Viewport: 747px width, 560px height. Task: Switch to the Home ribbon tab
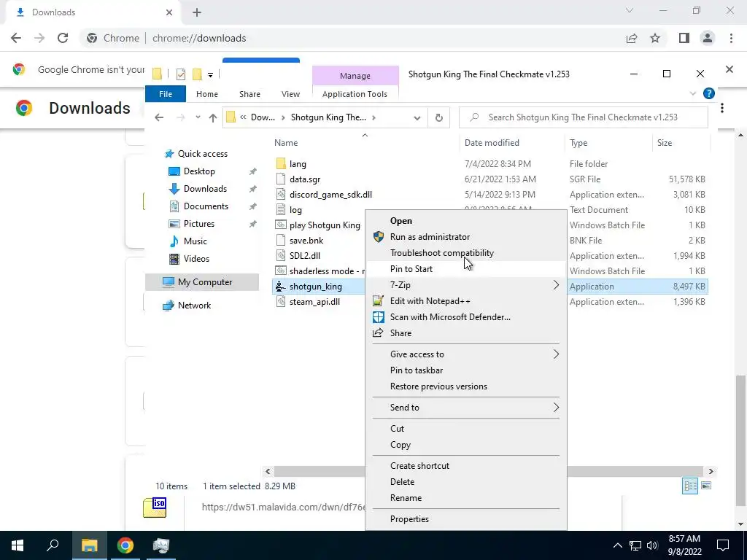(206, 94)
